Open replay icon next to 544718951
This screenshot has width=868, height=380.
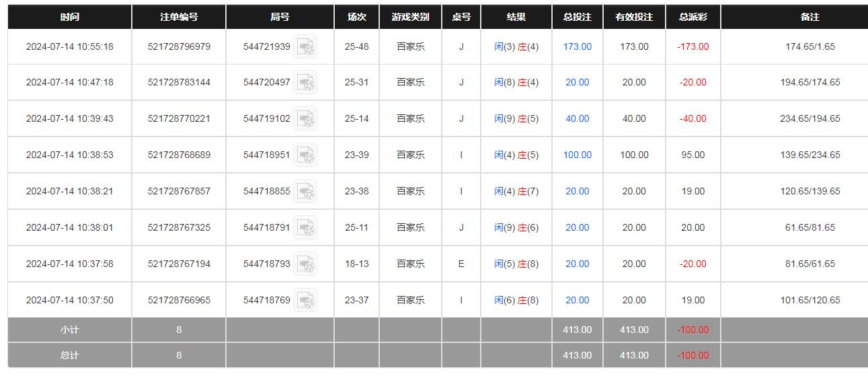(x=305, y=155)
